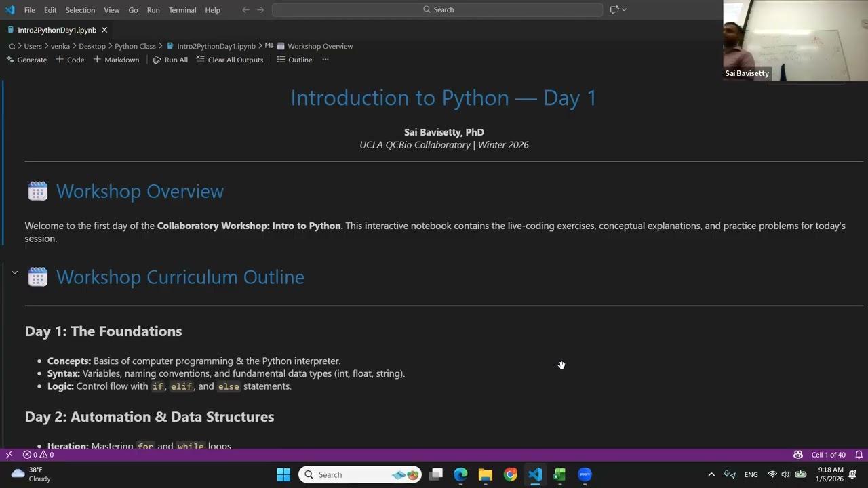Go forward with the right arrow
This screenshot has width=868, height=488.
(260, 9)
